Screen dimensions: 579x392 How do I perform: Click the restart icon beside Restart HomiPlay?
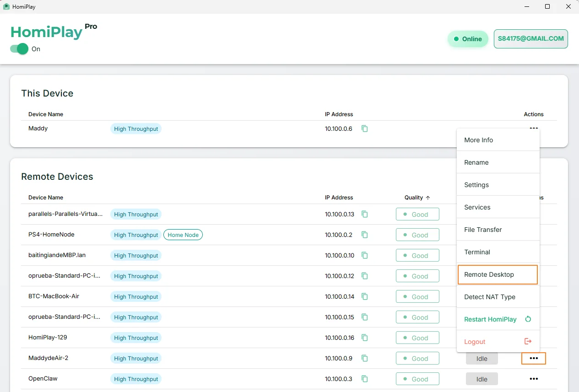[x=528, y=319]
